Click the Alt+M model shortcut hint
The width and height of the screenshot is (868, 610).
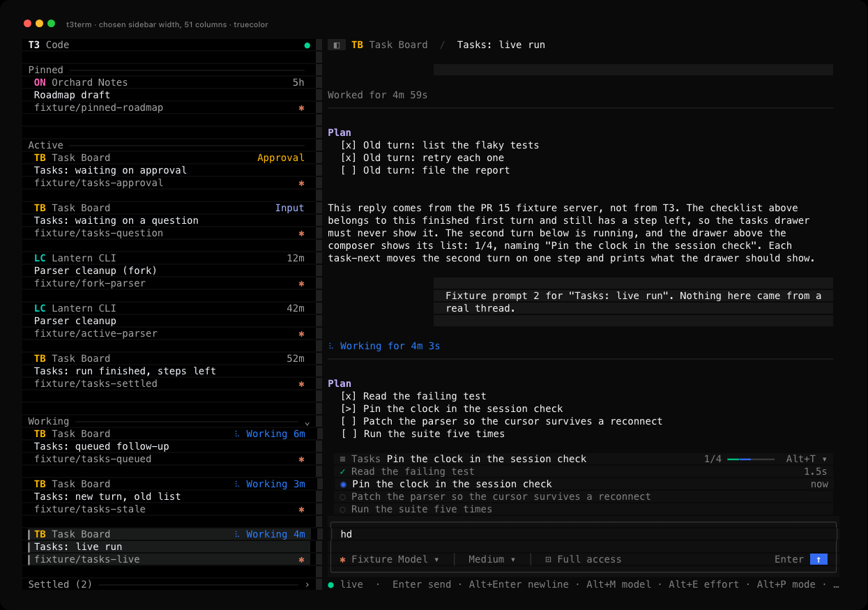618,584
